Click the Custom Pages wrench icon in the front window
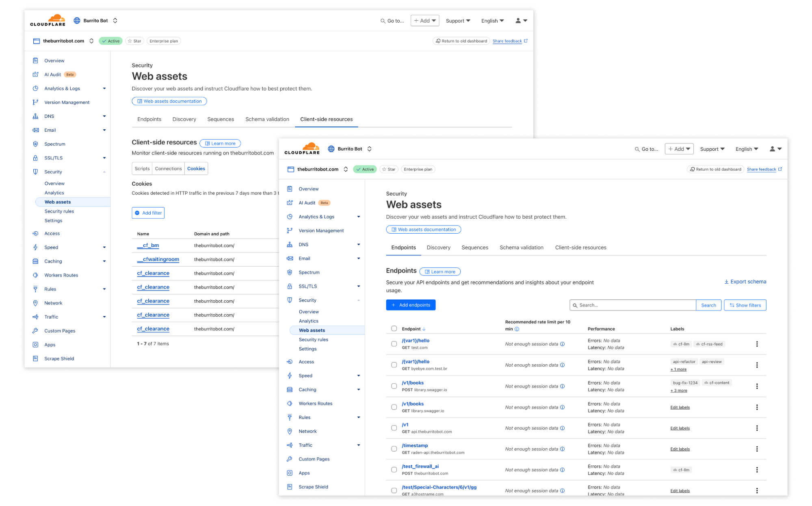Viewport: 812px width, 506px height. pos(290,459)
